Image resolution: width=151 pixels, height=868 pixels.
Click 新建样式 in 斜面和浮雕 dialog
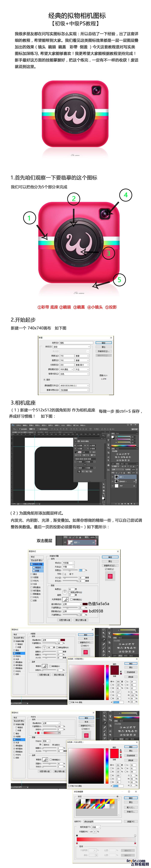(110, 565)
